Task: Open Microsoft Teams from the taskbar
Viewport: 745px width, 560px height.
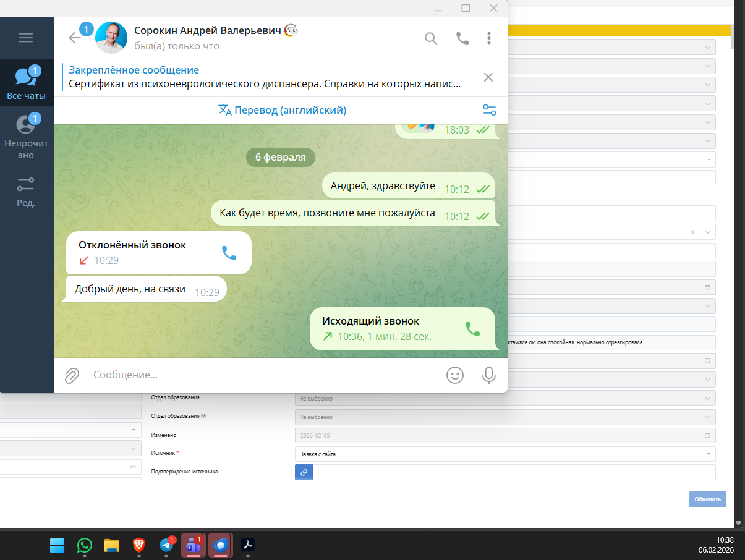Action: point(193,545)
